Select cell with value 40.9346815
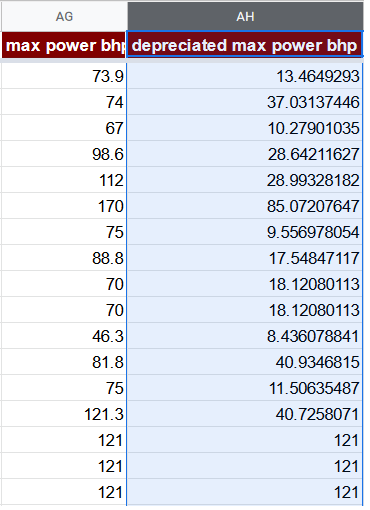Viewport: 370px width, 510px height. 245,362
